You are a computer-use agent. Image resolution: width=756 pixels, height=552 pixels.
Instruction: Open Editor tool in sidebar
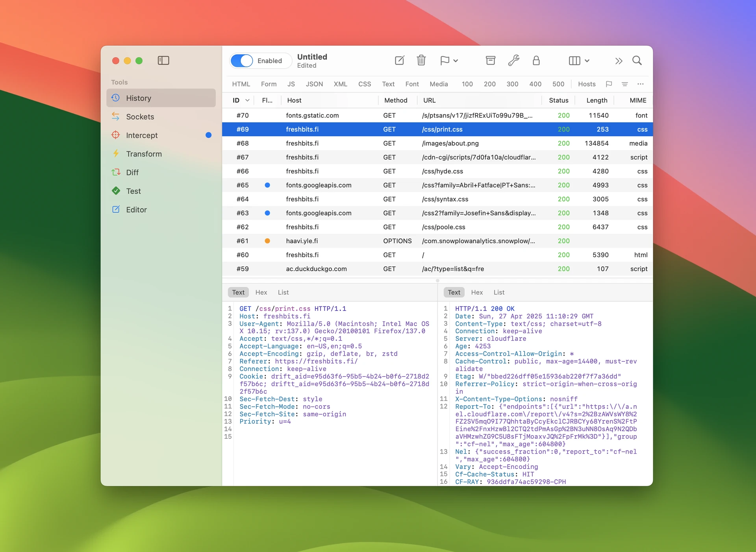(161, 210)
